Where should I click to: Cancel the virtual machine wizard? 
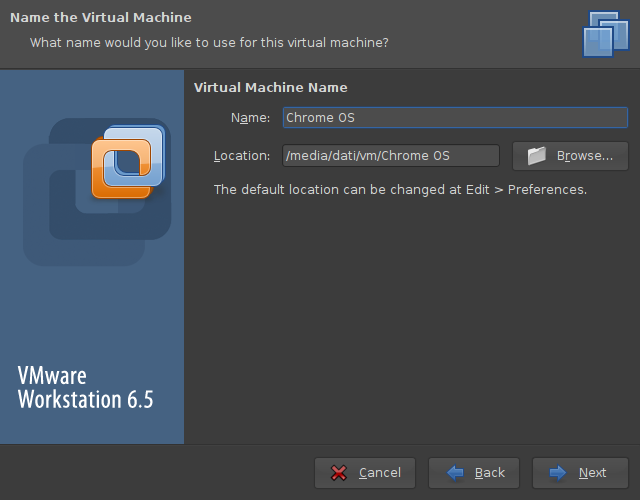coord(365,473)
